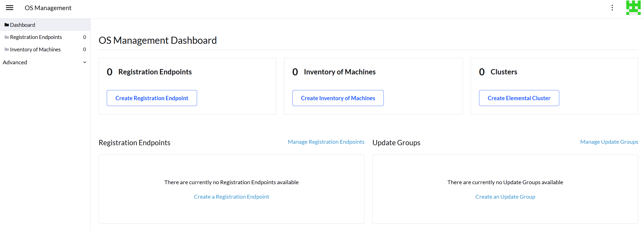Click the green Rancher logo top right

[x=633, y=8]
